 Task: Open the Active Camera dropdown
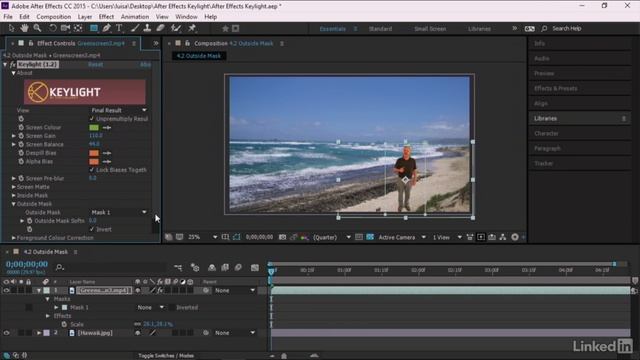click(x=402, y=237)
